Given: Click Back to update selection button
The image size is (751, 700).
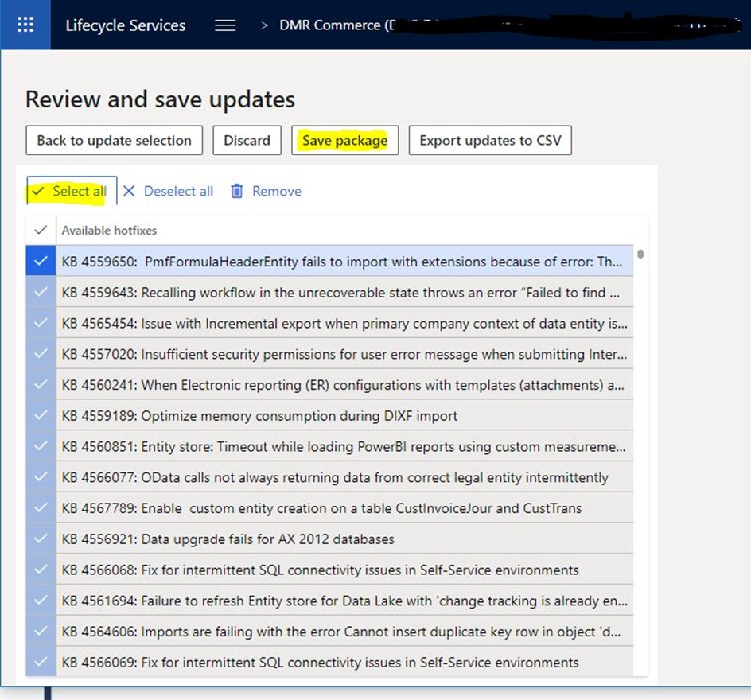Looking at the screenshot, I should 114,140.
